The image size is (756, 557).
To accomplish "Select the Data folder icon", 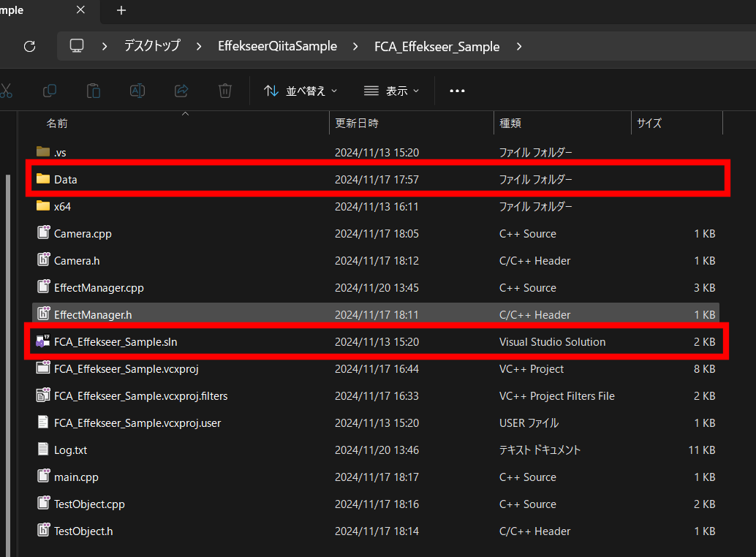I will (43, 179).
